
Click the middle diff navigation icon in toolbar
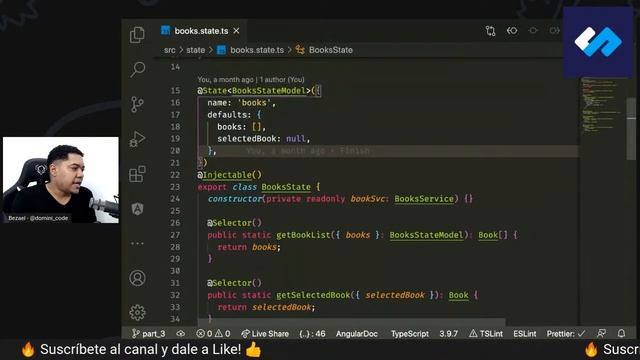point(533,31)
